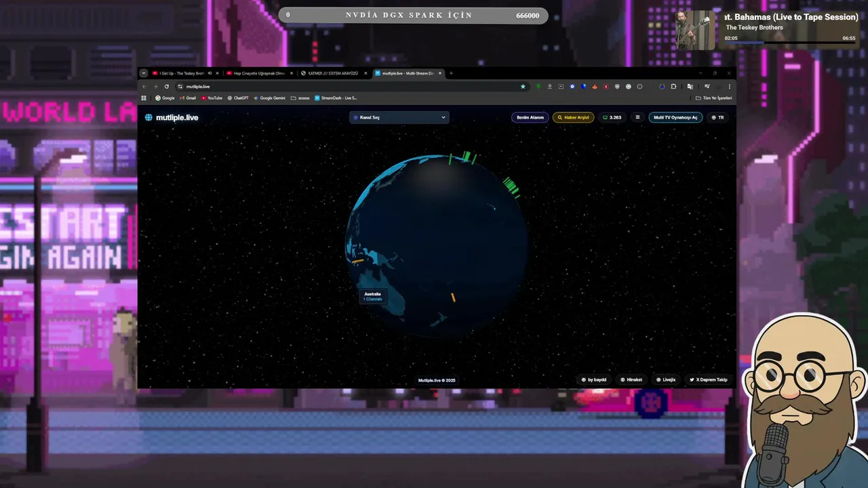Click the orange extension icon
868x488 pixels.
pos(595,87)
